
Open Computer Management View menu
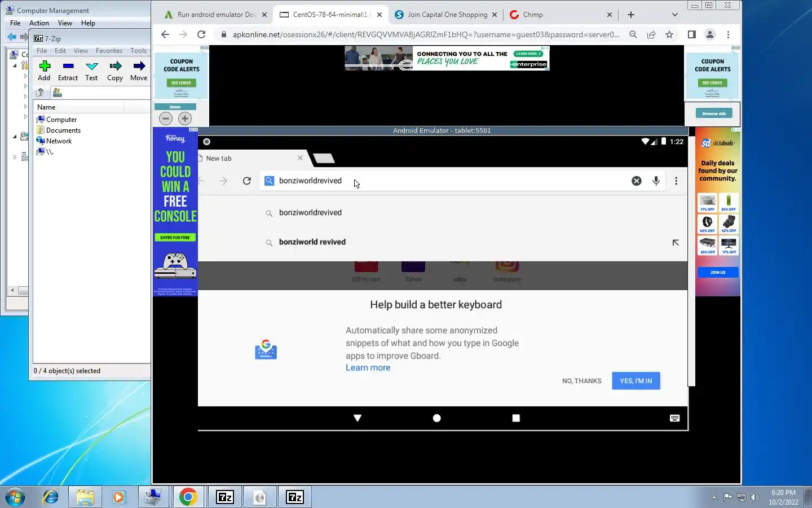[65, 23]
